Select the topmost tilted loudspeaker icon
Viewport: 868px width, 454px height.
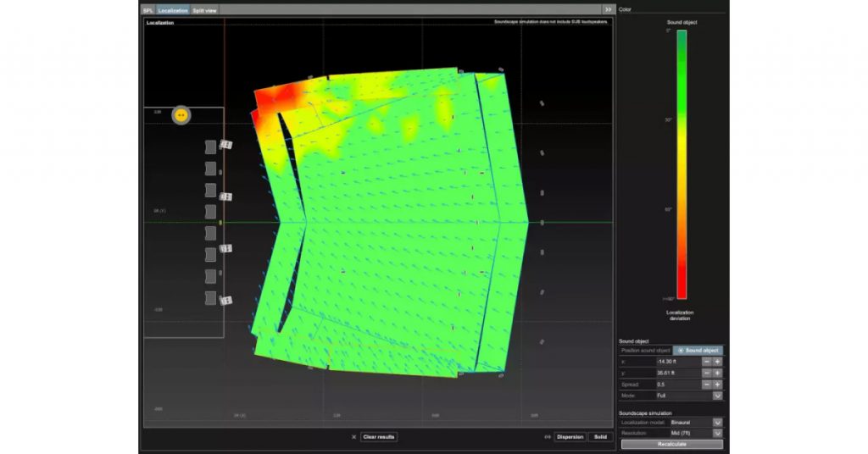225,145
